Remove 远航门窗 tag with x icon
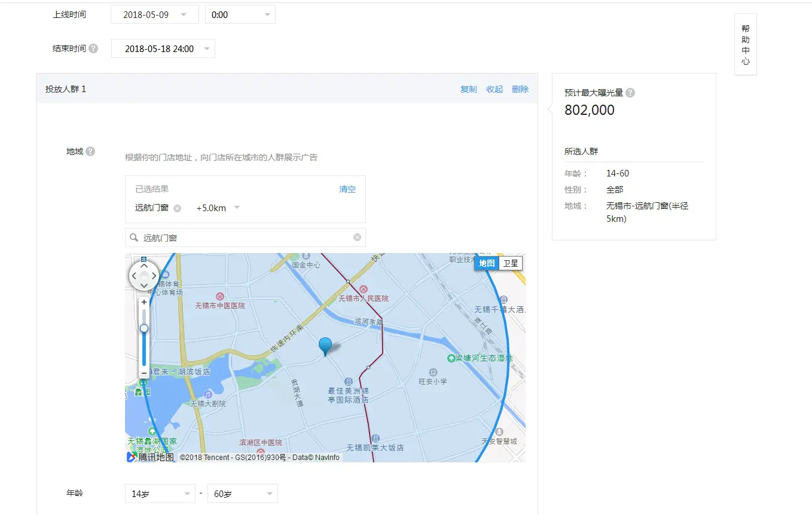 click(177, 208)
